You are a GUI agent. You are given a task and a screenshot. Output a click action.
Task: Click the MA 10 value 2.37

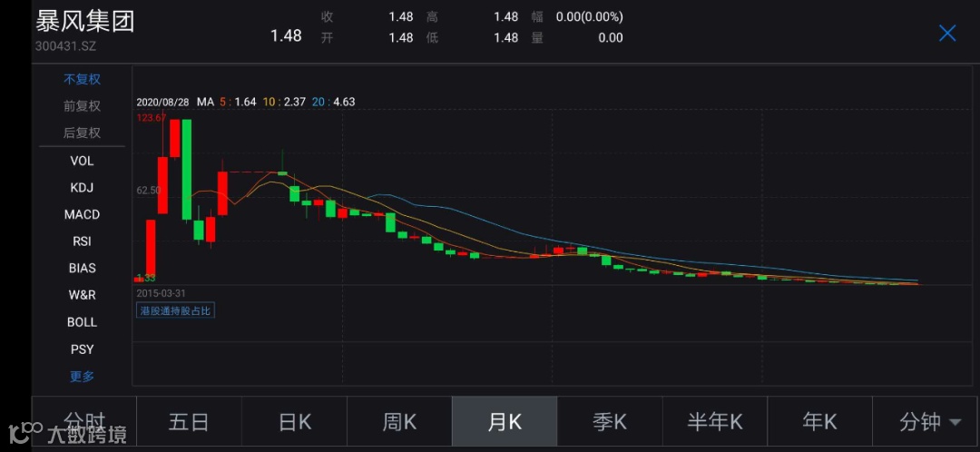294,102
